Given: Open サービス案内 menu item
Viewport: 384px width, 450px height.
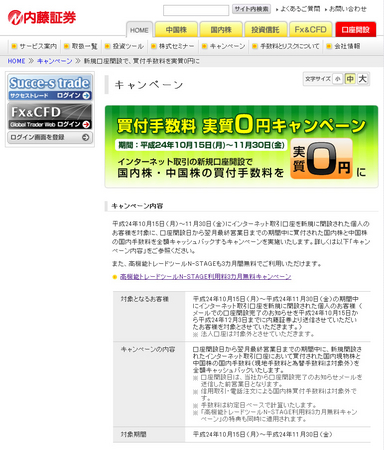Looking at the screenshot, I should coord(35,46).
